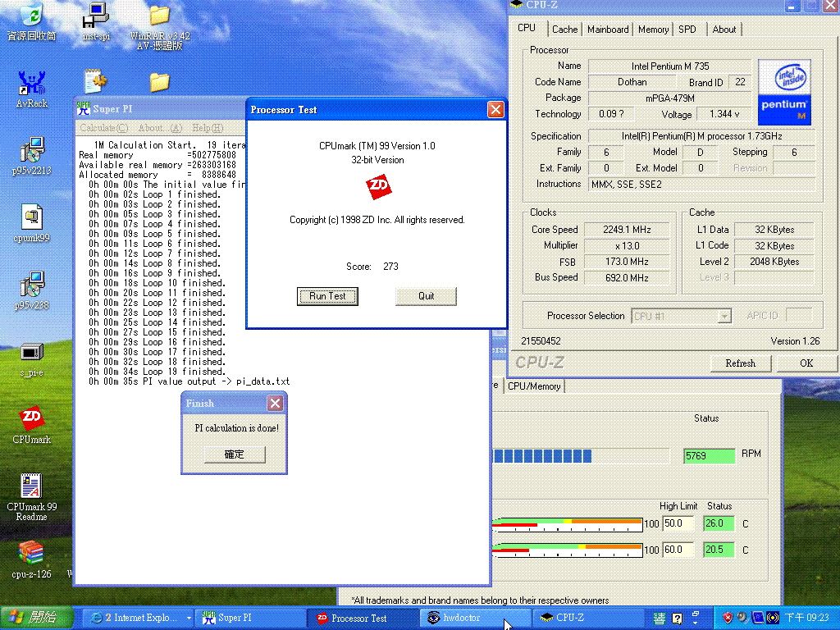The image size is (840, 630).
Task: Click the fan speed bar in hwdoctor
Action: point(581,456)
